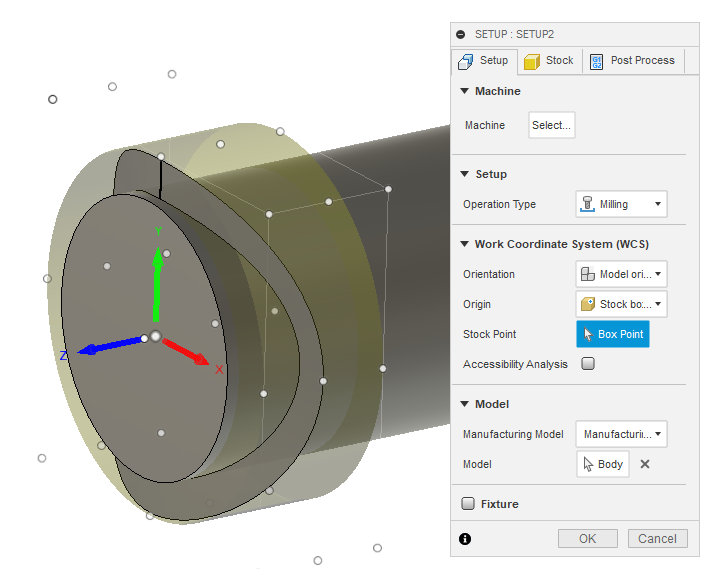Click the blue Z axis arrow
Image resolution: width=711 pixels, height=569 pixels.
coord(111,345)
